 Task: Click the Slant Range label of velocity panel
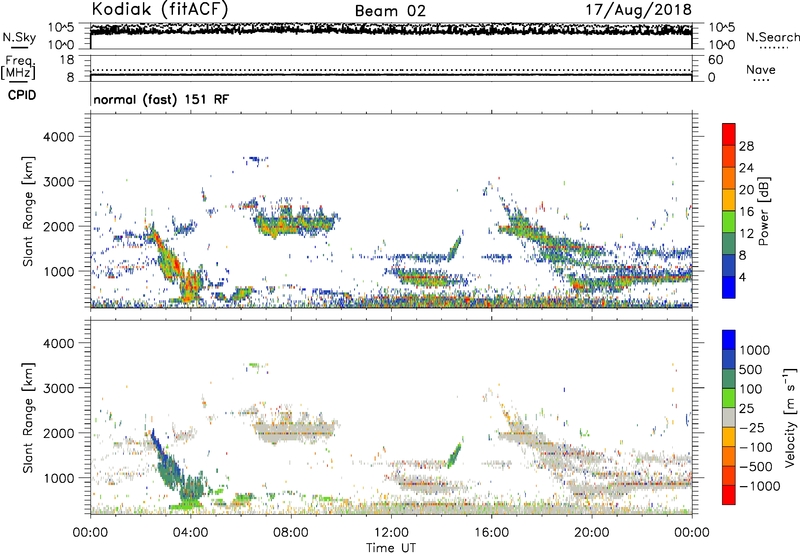click(28, 418)
